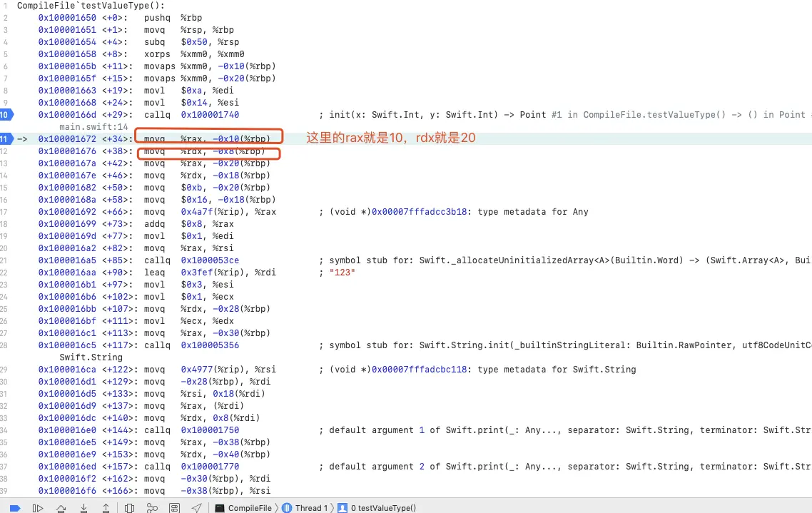Click the line number 17 in the gutter
812x513 pixels.
[x=4, y=212]
